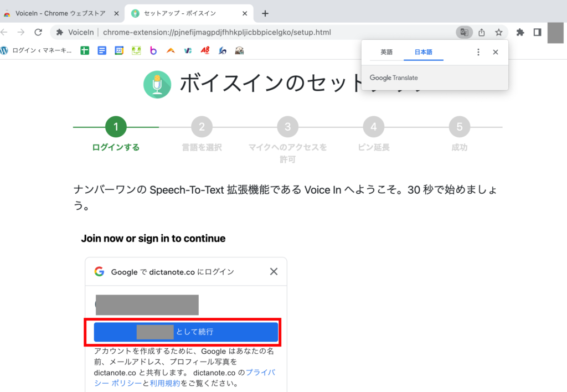Screen dimensions: 567x392
Task: Open the Extensions puzzle menu in toolbar
Action: coord(520,32)
